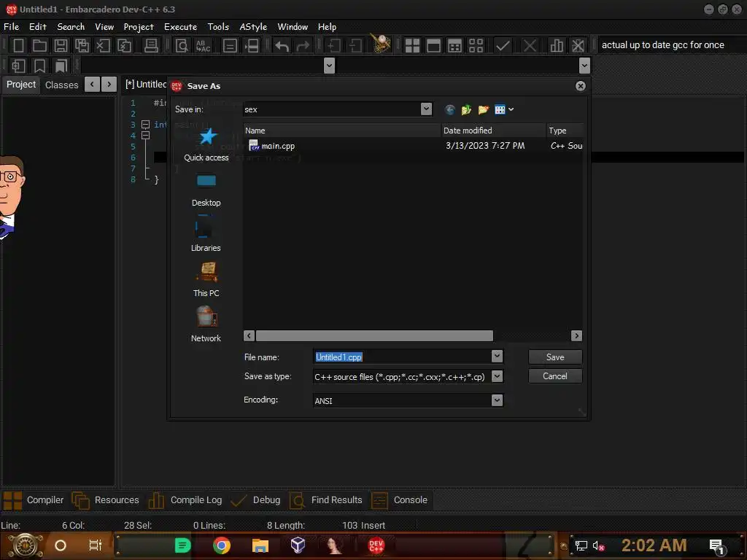Click the Close All files toolbar icon

point(124,46)
